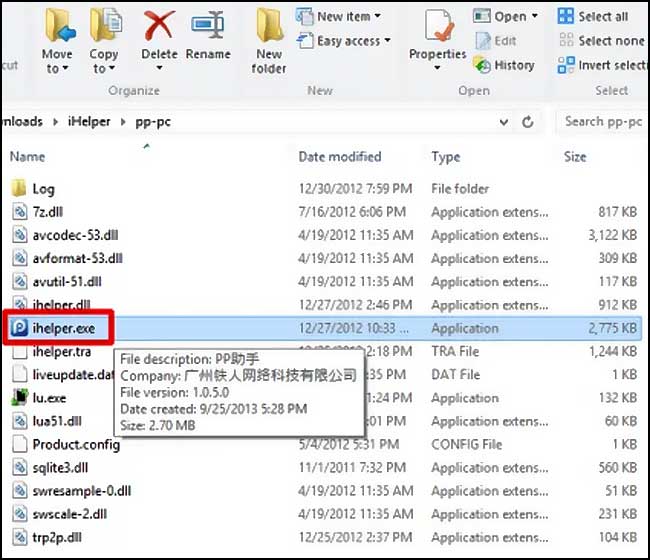Click the Select all icon
650x560 pixels.
coord(566,16)
